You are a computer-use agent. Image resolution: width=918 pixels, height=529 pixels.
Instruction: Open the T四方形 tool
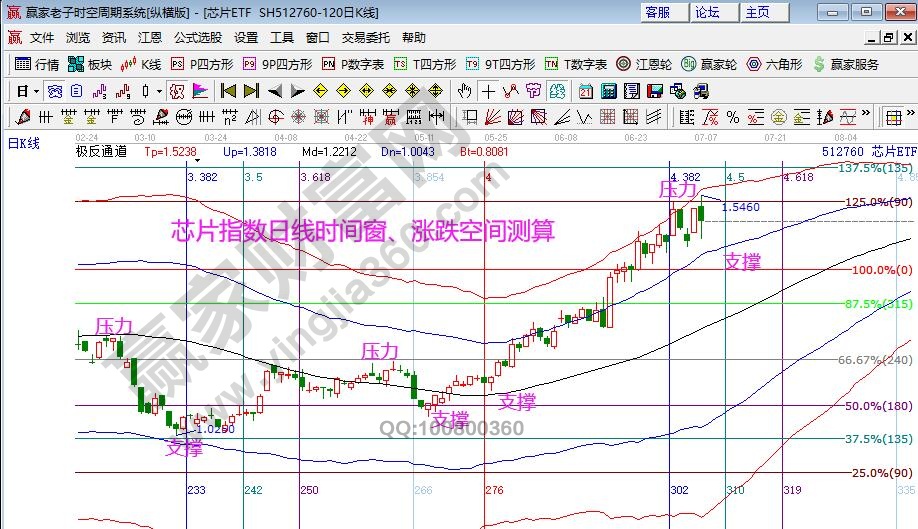click(424, 64)
